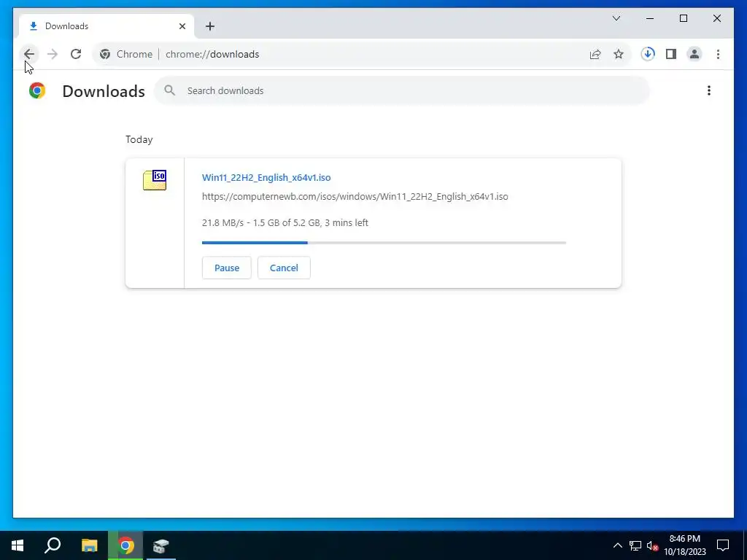This screenshot has height=560, width=747.
Task: Open Windows taskbar search
Action: click(x=53, y=545)
